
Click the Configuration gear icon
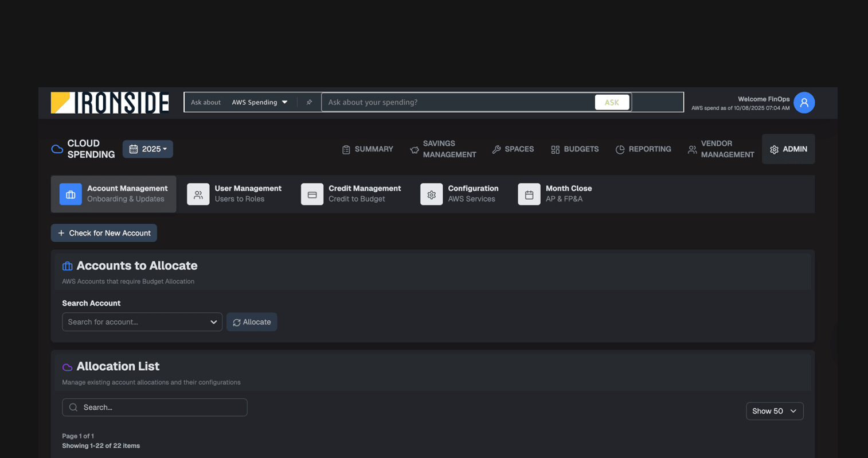click(x=431, y=194)
